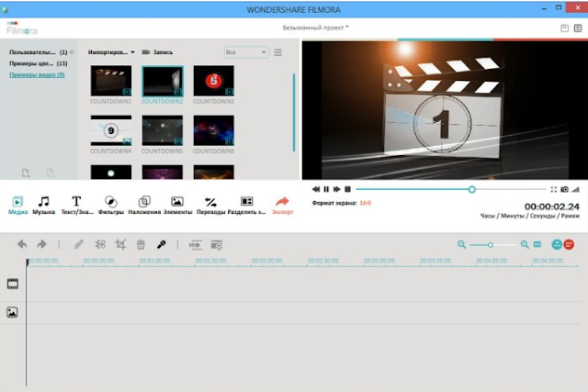Select the crop tool icon

pyautogui.click(x=120, y=245)
